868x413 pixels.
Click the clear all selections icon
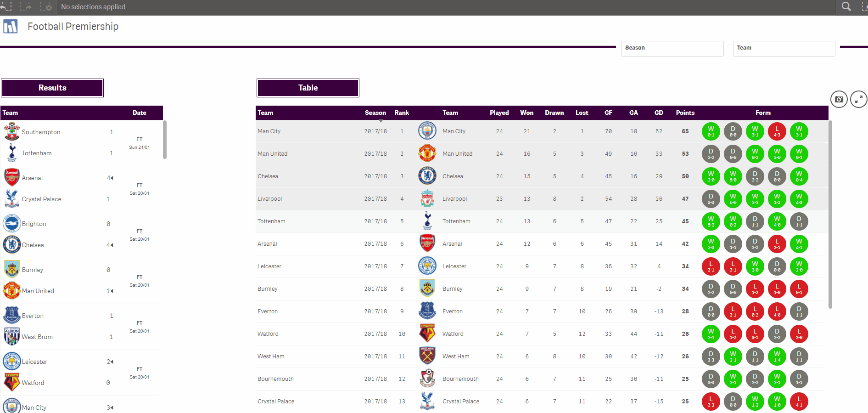(46, 6)
